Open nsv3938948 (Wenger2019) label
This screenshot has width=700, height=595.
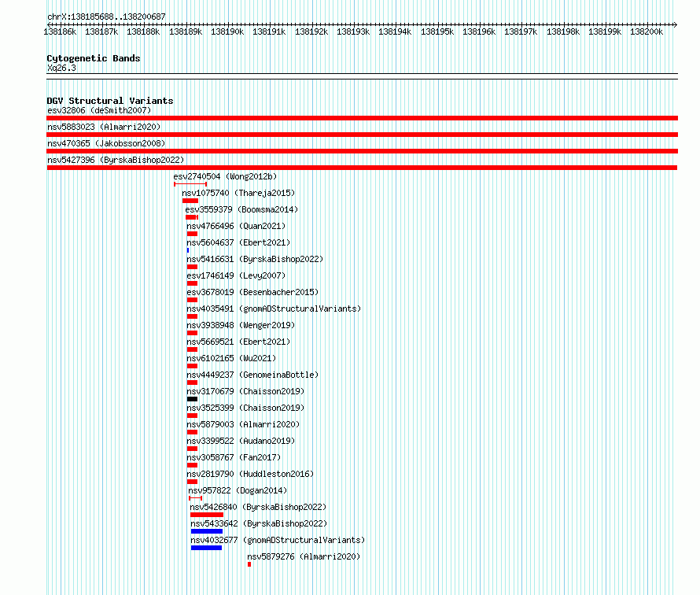241,325
